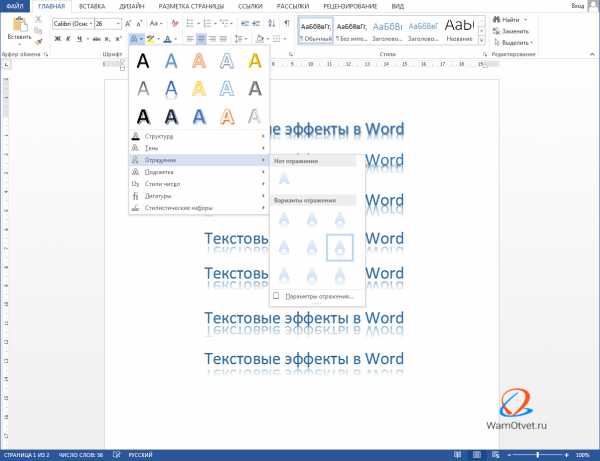
Task: Click the Bold (Ж) formatting icon
Action: (58, 39)
